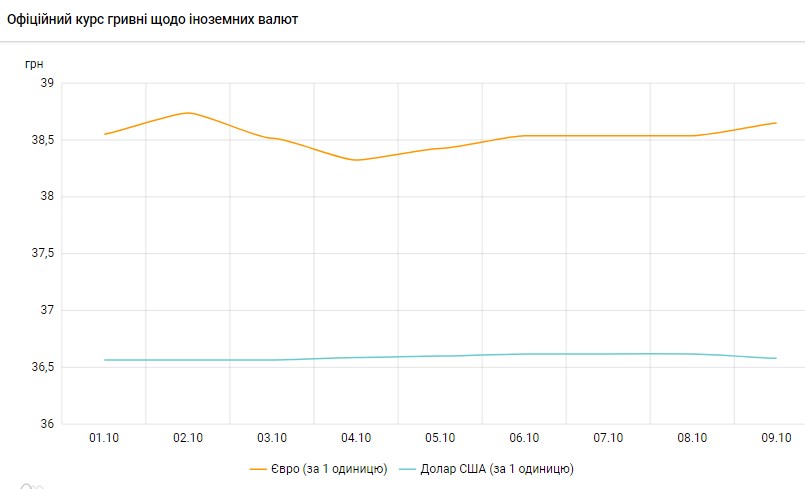Select the 02.10 date label
The image size is (805, 489).
pos(188,438)
